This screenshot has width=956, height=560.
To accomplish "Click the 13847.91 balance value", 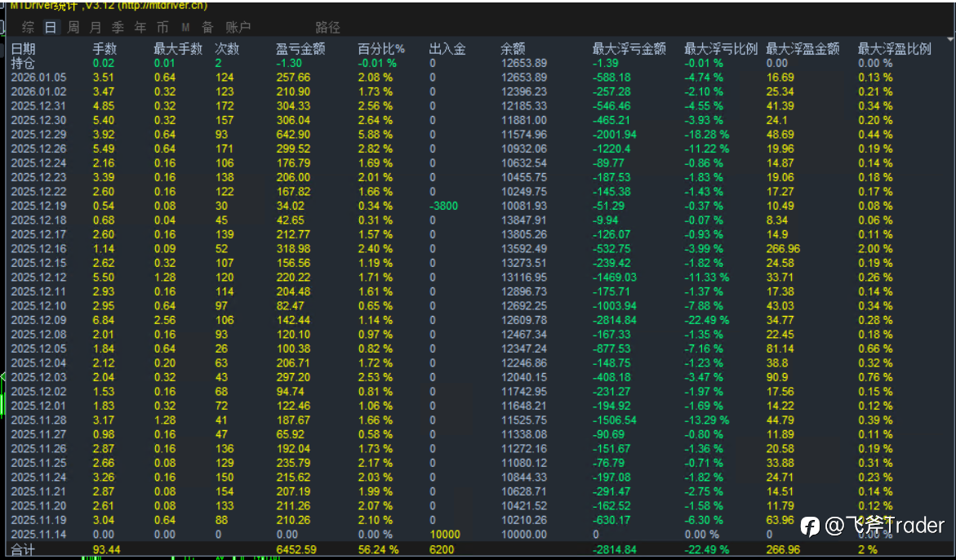I will tap(524, 220).
